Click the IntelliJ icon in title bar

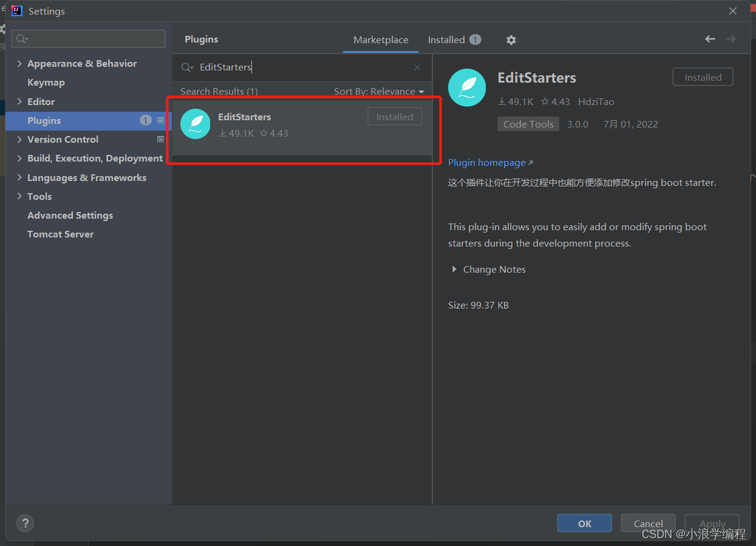(17, 11)
